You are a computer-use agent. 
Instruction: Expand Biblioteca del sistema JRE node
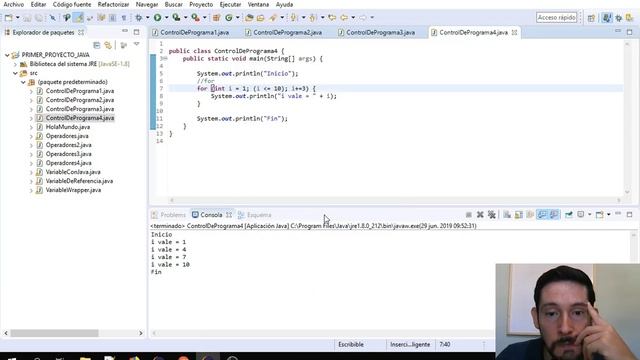[x=16, y=64]
